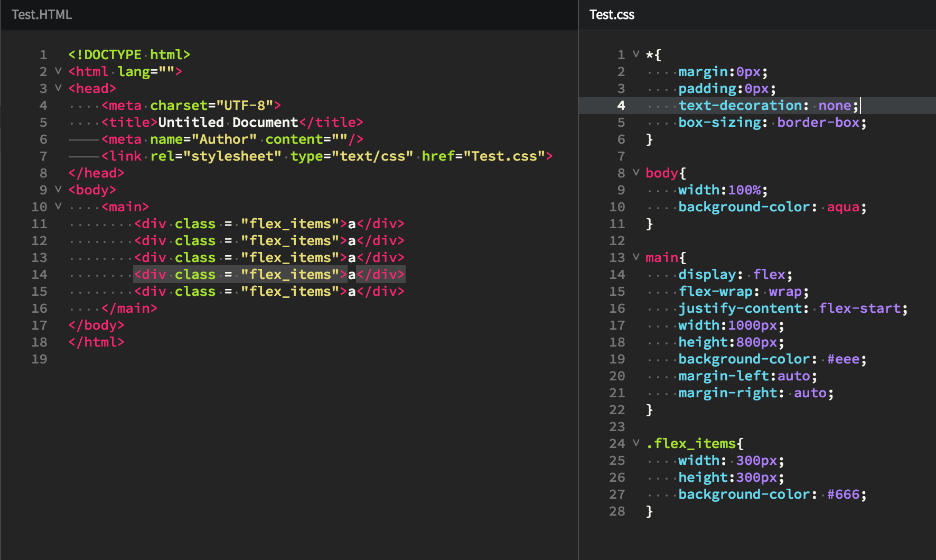Click the background-color: #eee declaration

(772, 359)
